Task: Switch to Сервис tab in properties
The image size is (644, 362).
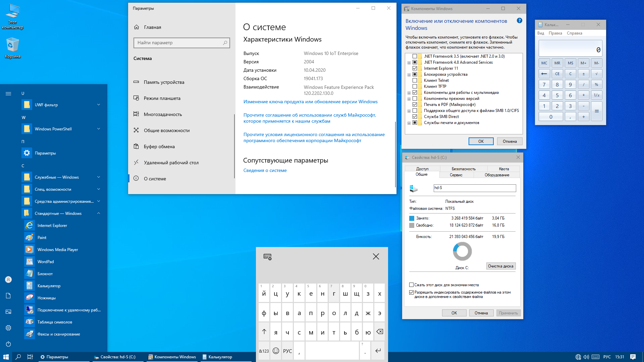Action: pyautogui.click(x=456, y=175)
